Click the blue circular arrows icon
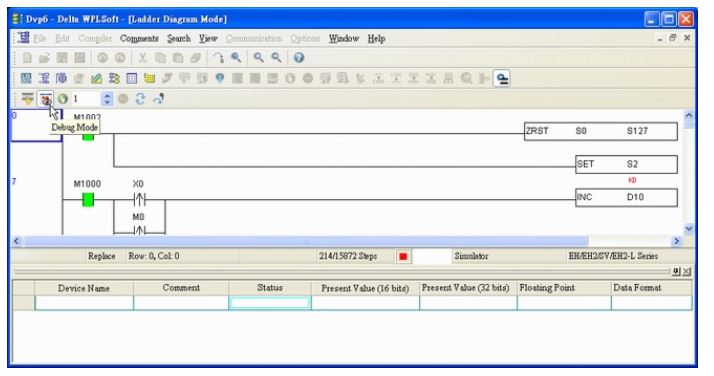 (140, 99)
